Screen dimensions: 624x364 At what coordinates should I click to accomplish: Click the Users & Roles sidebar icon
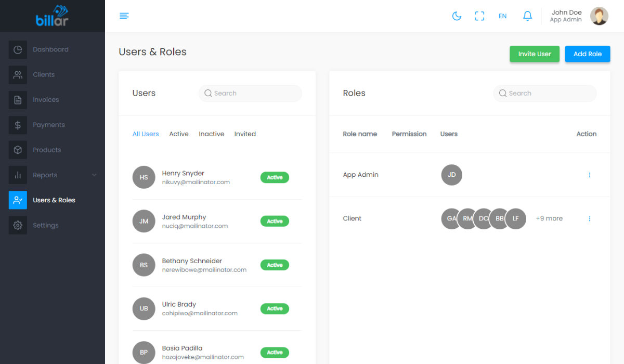click(18, 200)
